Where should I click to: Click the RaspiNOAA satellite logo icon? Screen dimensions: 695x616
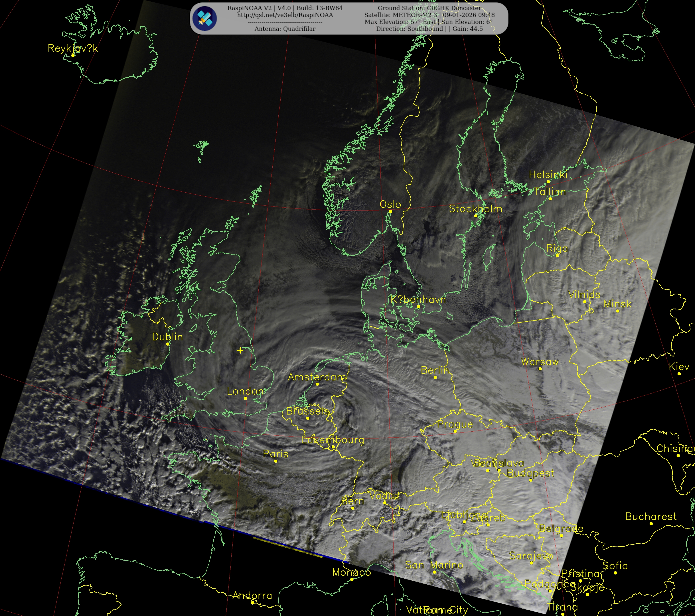(x=204, y=19)
